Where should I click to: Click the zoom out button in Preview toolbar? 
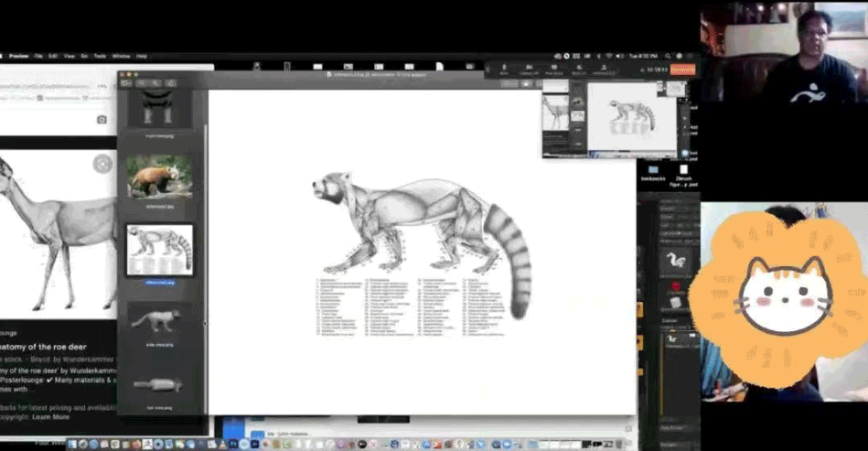click(x=143, y=83)
